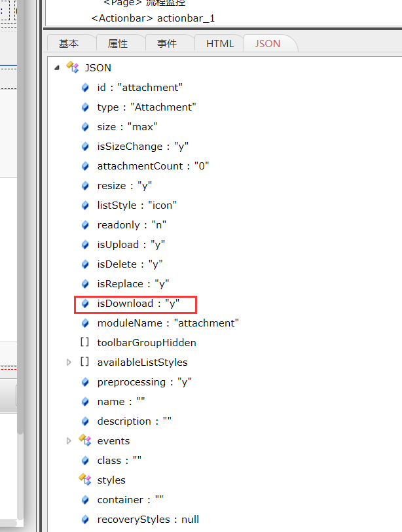Click the blue icon beside id property
Image resolution: width=402 pixels, height=532 pixels.
click(x=85, y=88)
